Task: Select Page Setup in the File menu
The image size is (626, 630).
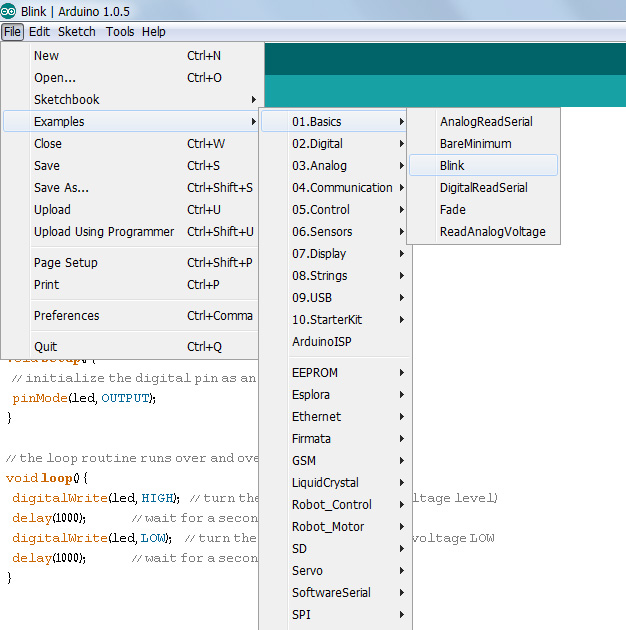Action: pyautogui.click(x=131, y=263)
